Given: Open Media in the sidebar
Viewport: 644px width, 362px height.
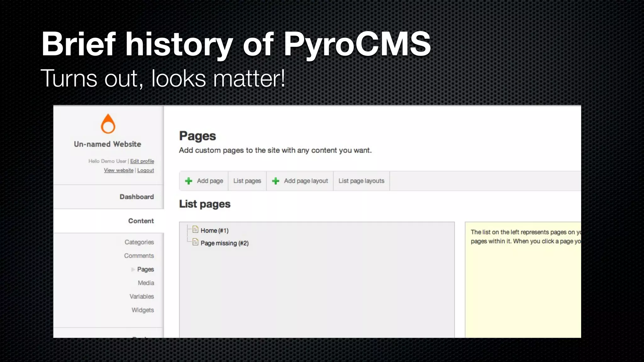Looking at the screenshot, I should click(146, 283).
